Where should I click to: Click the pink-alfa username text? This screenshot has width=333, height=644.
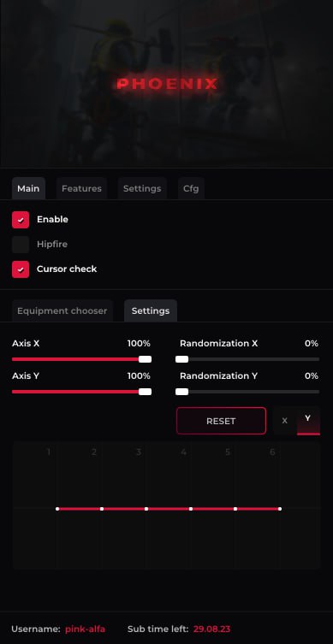85,629
